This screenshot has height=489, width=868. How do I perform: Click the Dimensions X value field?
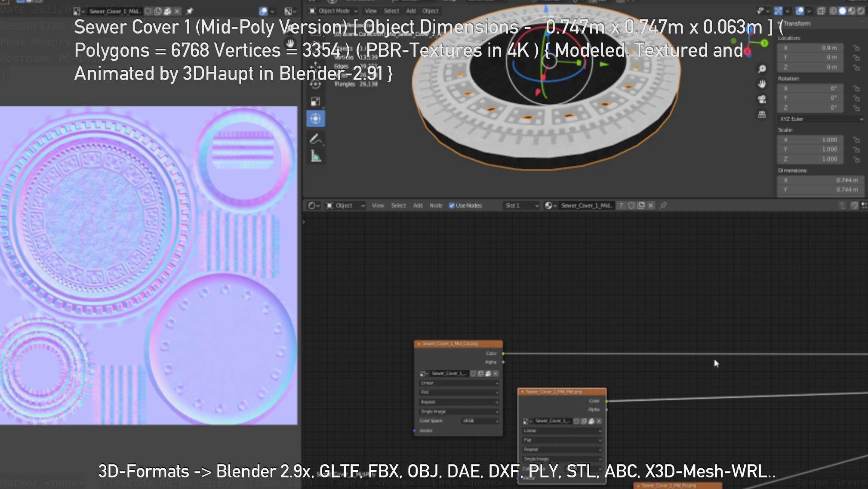(x=820, y=180)
